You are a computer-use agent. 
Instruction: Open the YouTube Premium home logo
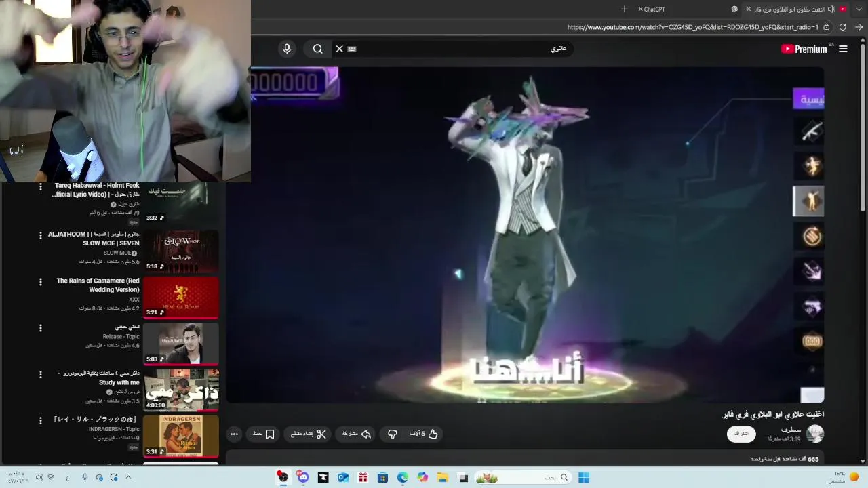[804, 49]
